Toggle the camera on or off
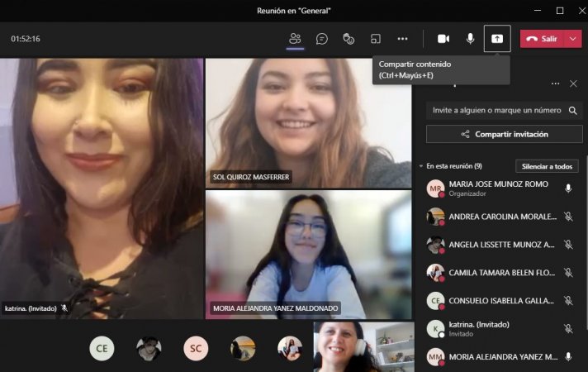Viewport: 588px width, 372px height. click(x=443, y=39)
